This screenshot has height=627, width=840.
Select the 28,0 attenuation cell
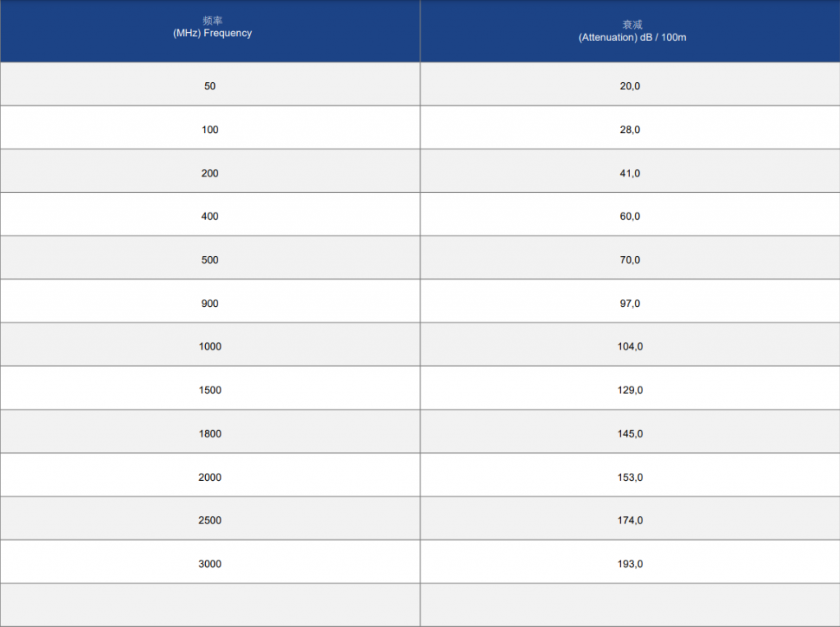click(x=630, y=127)
